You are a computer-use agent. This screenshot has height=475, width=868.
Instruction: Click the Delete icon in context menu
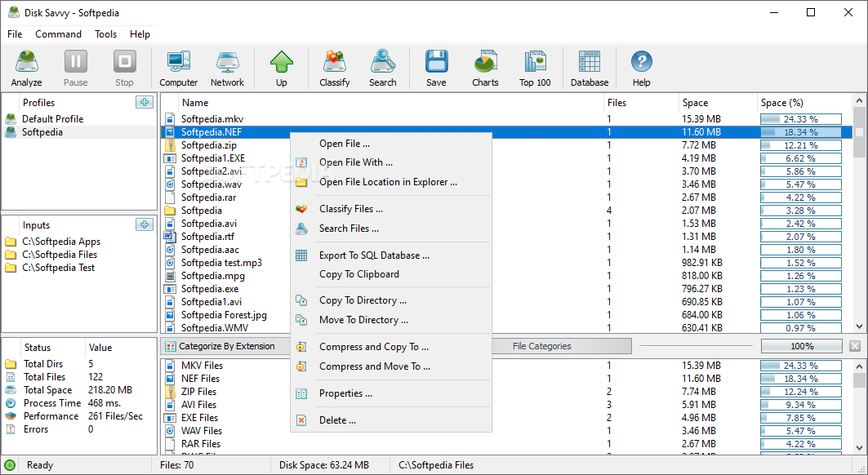click(301, 420)
